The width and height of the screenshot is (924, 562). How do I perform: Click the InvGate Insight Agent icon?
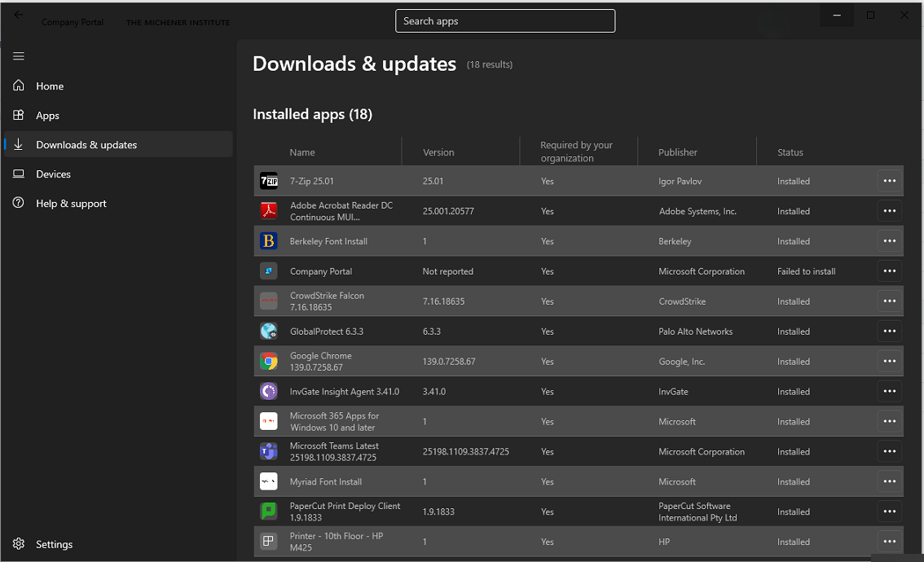269,392
